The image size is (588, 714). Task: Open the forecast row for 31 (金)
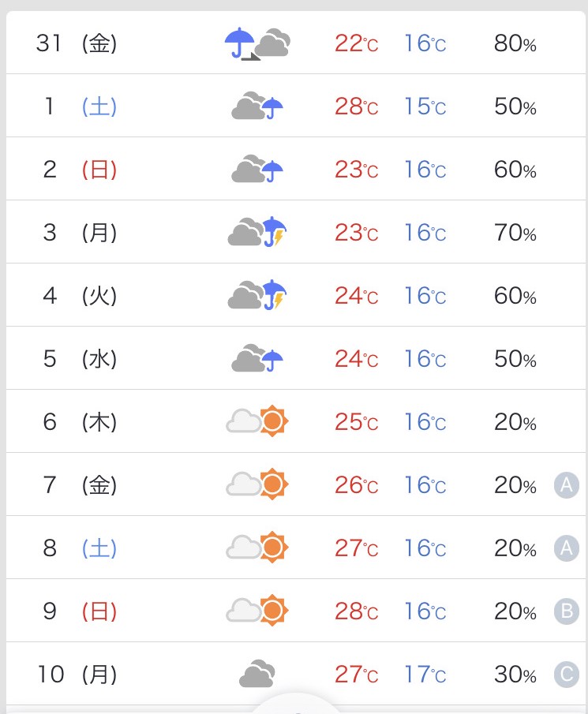[296, 43]
